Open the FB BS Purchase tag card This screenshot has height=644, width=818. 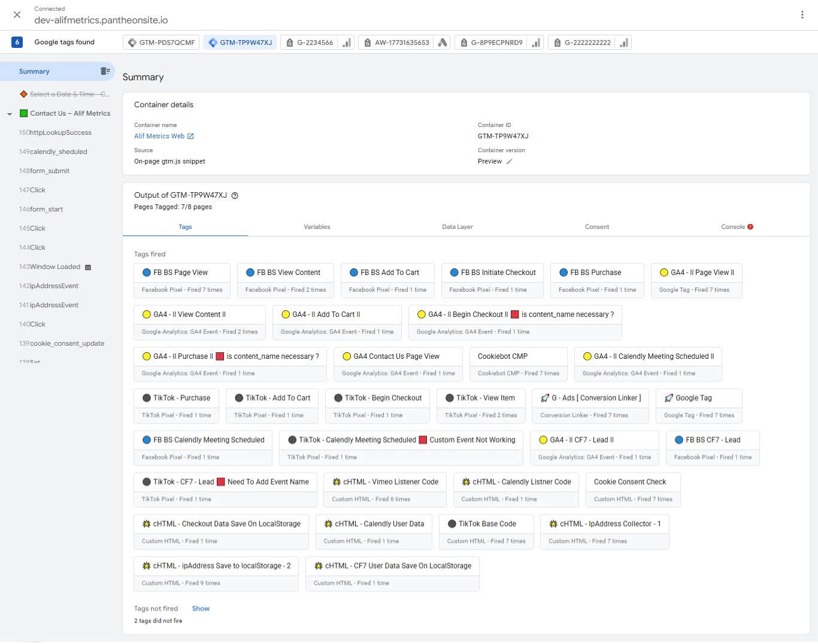[596, 280]
